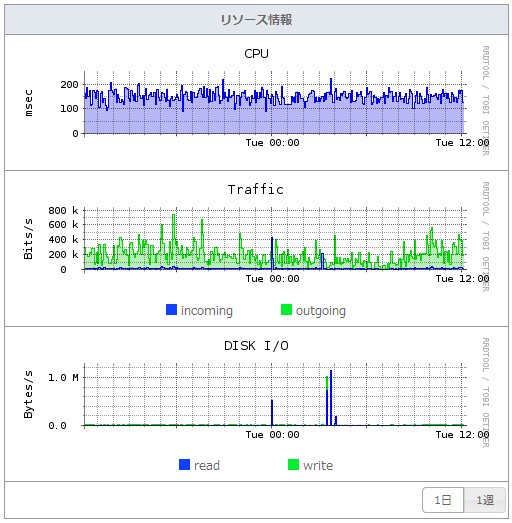512x523 pixels.
Task: Click the outgoing legend label
Action: [x=321, y=311]
